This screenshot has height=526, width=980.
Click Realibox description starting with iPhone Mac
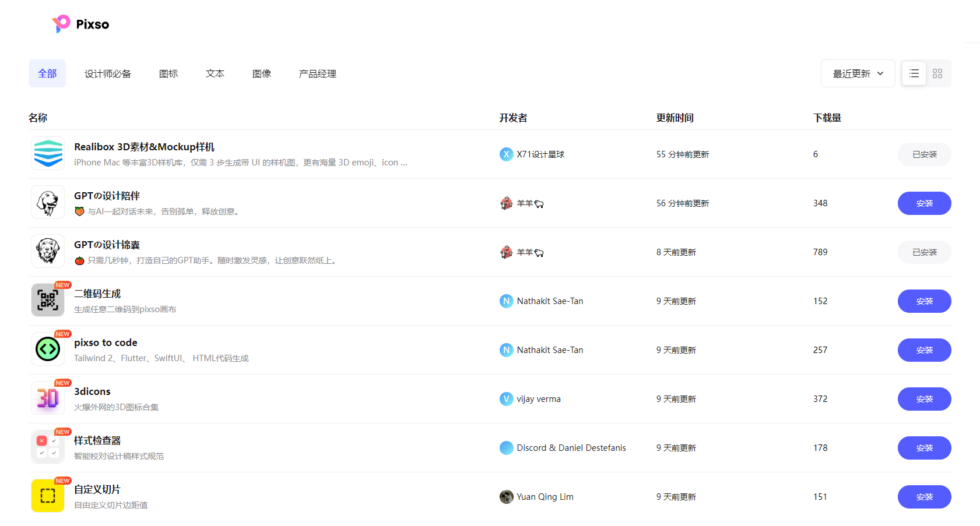pos(241,163)
